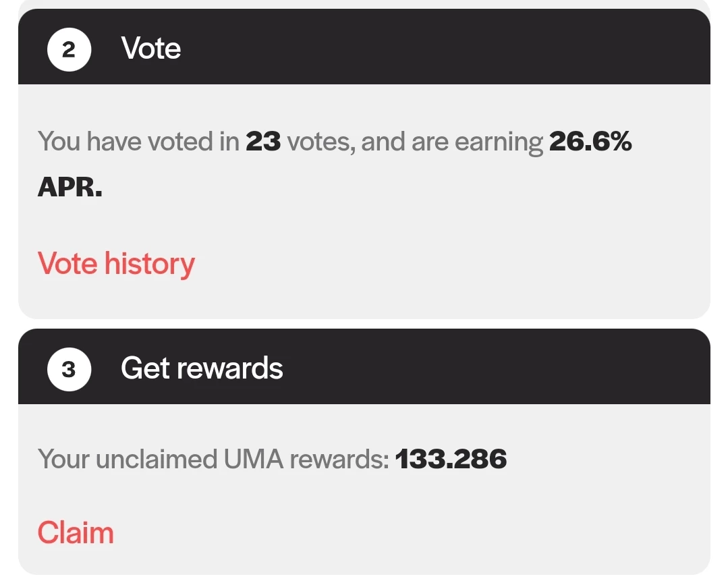
Task: Click the bold APR. text
Action: pyautogui.click(x=69, y=187)
